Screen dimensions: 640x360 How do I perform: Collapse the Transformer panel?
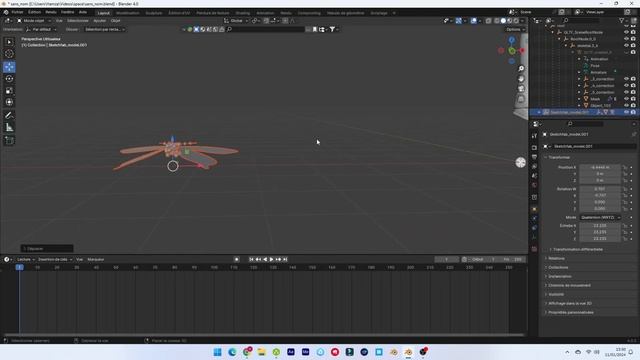[558, 157]
